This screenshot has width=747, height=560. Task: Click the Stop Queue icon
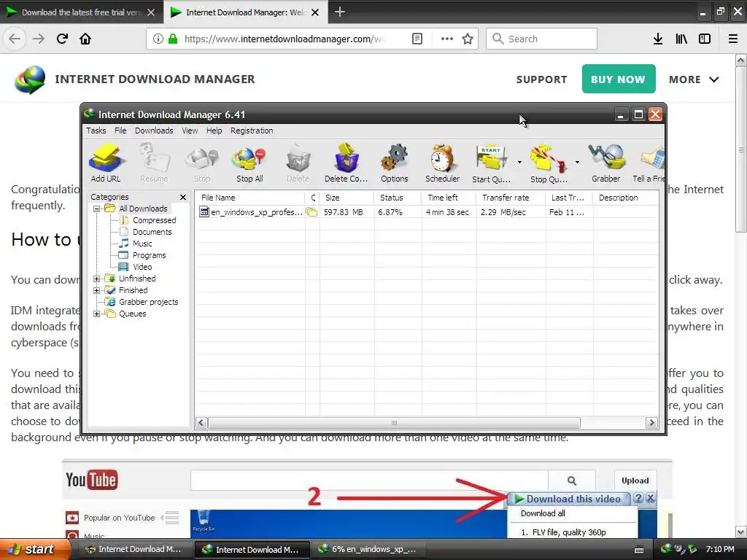549,163
